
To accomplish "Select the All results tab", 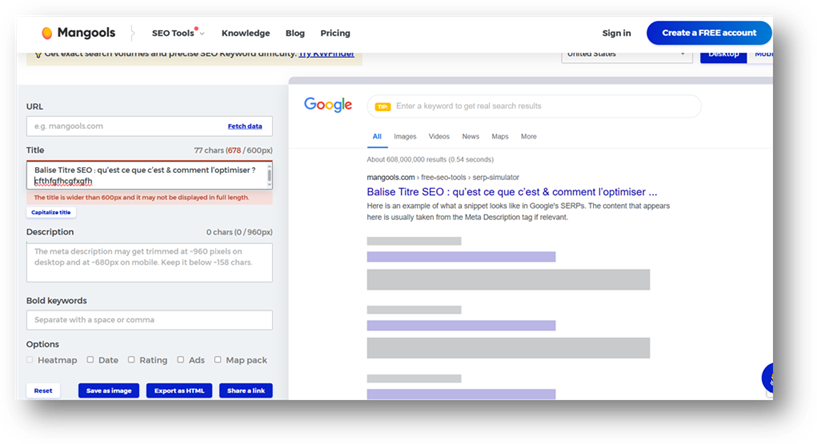I will tap(377, 137).
